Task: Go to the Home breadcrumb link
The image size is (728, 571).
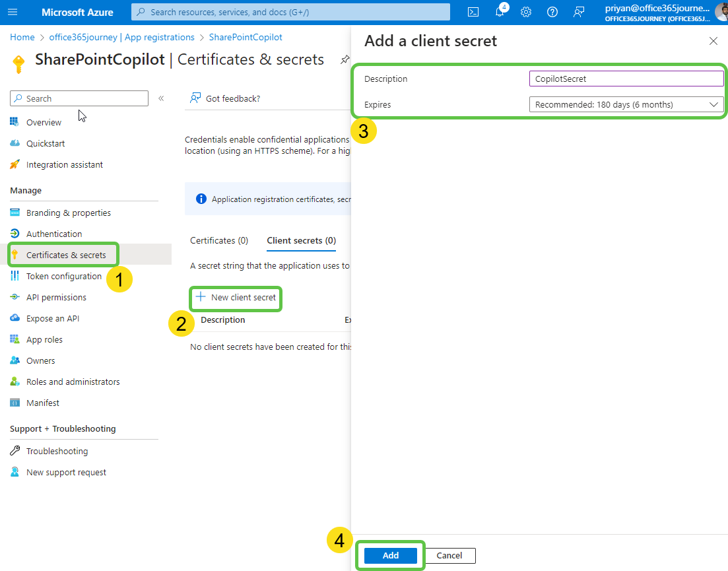Action: pyautogui.click(x=22, y=37)
